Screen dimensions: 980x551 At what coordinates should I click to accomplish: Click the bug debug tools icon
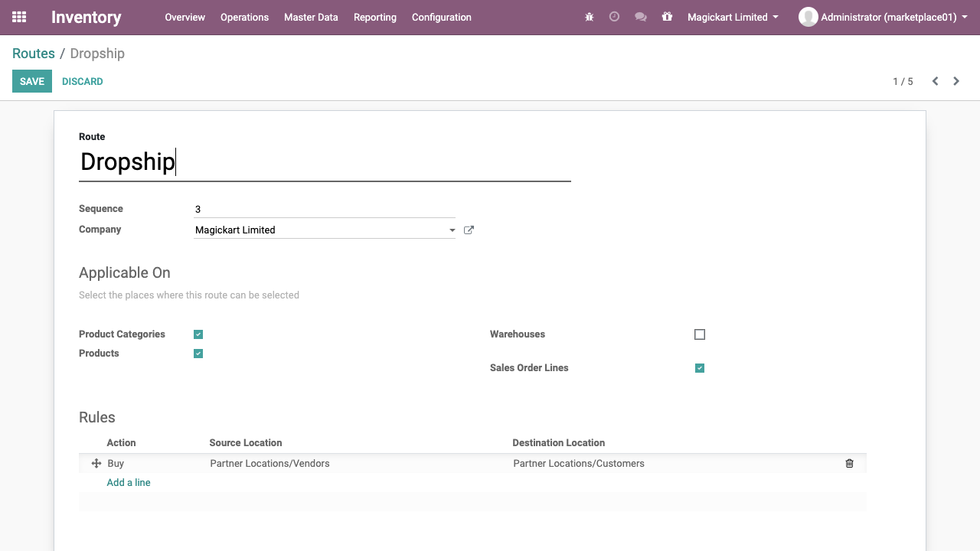coord(589,17)
